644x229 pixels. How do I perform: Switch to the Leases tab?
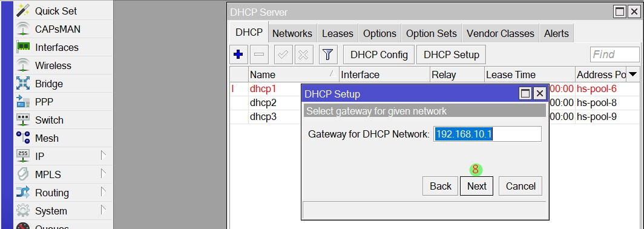tap(338, 33)
